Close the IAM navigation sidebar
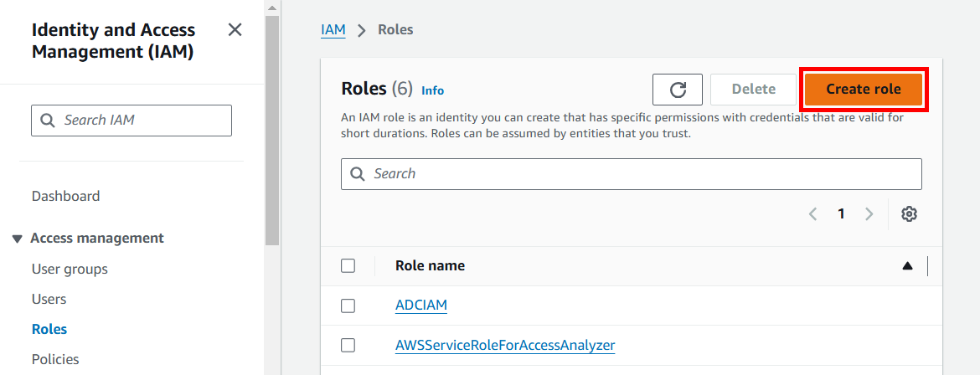The height and width of the screenshot is (375, 980). [235, 29]
